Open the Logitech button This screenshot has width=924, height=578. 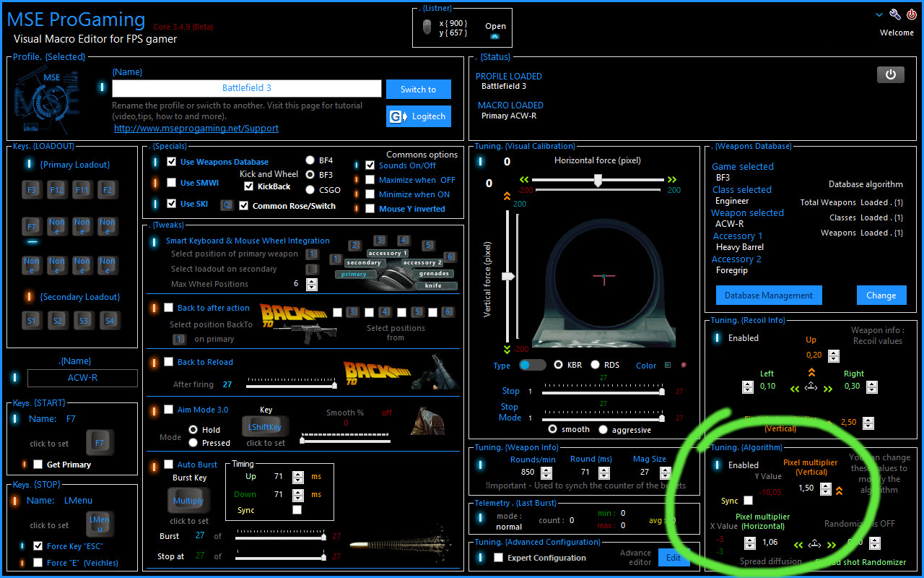point(419,116)
